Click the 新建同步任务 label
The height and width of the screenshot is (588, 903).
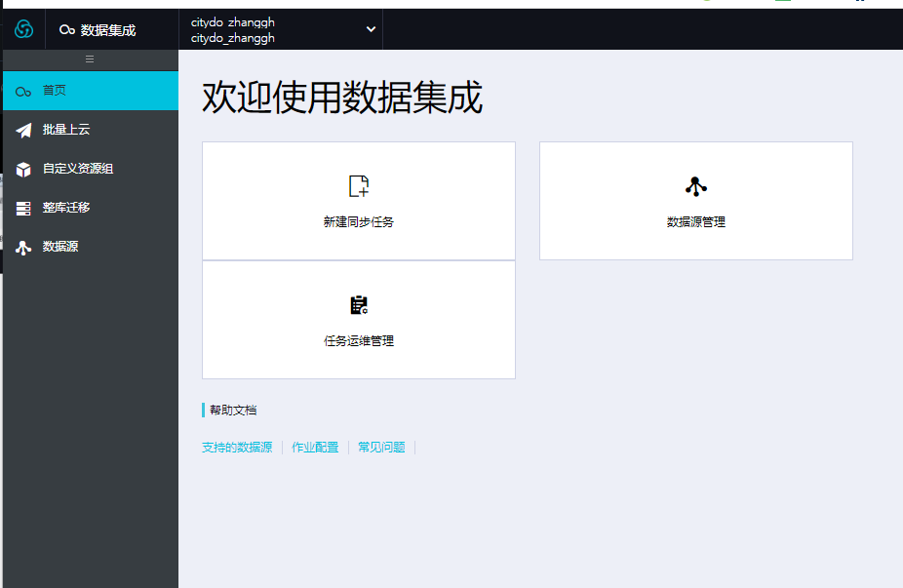tap(359, 222)
